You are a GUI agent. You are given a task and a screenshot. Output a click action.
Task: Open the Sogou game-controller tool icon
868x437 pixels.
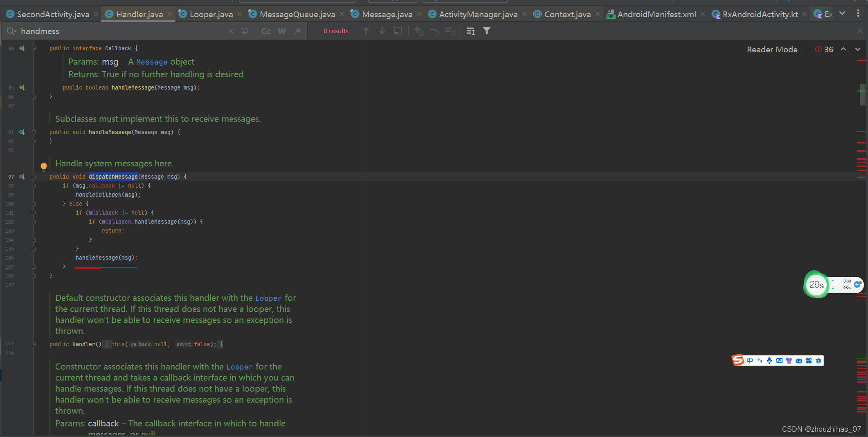(799, 361)
